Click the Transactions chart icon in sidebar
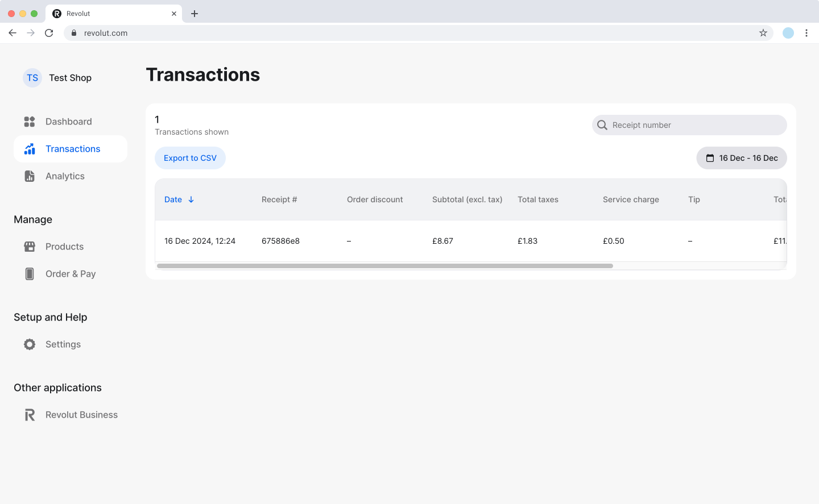Screen dimensions: 819x504 point(30,149)
